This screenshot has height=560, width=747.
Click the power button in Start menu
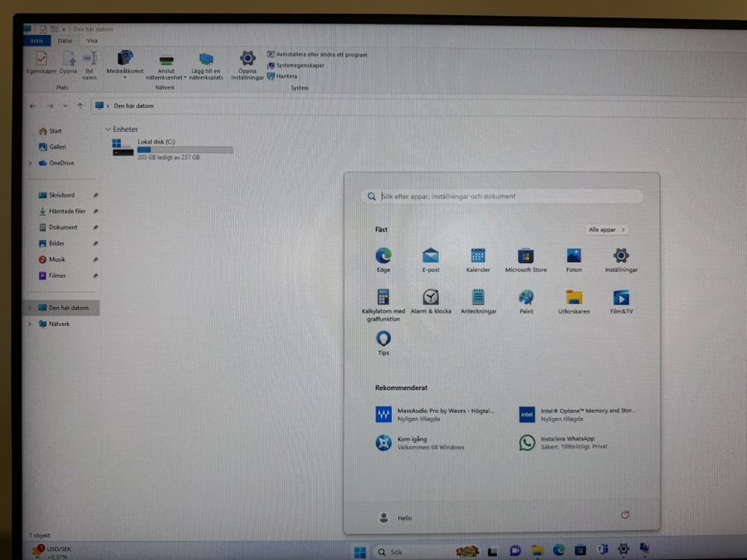[x=626, y=515]
